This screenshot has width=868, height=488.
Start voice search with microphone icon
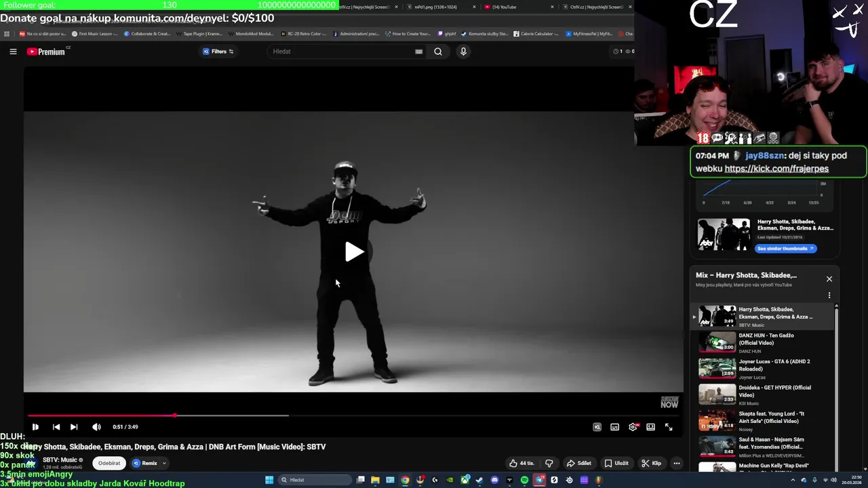coord(463,52)
